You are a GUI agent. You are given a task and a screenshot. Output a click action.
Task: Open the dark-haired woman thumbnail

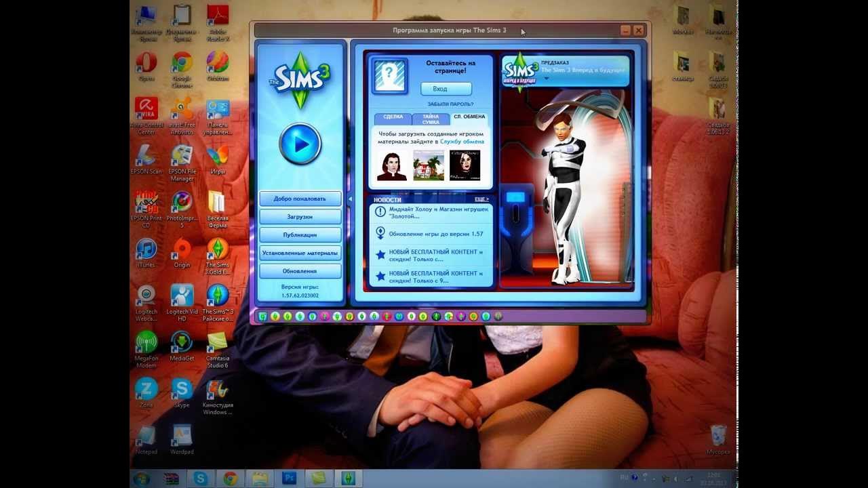click(465, 165)
